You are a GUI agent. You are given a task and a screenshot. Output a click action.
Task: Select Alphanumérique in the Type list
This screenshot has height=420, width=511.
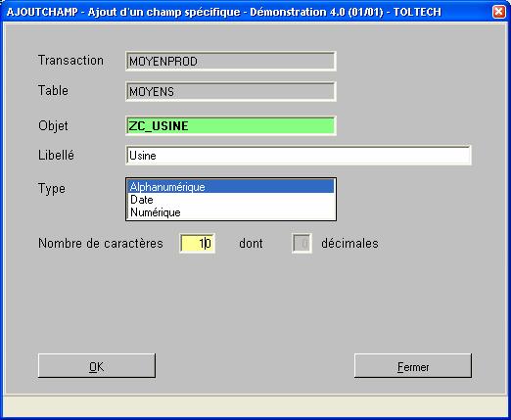[230, 187]
